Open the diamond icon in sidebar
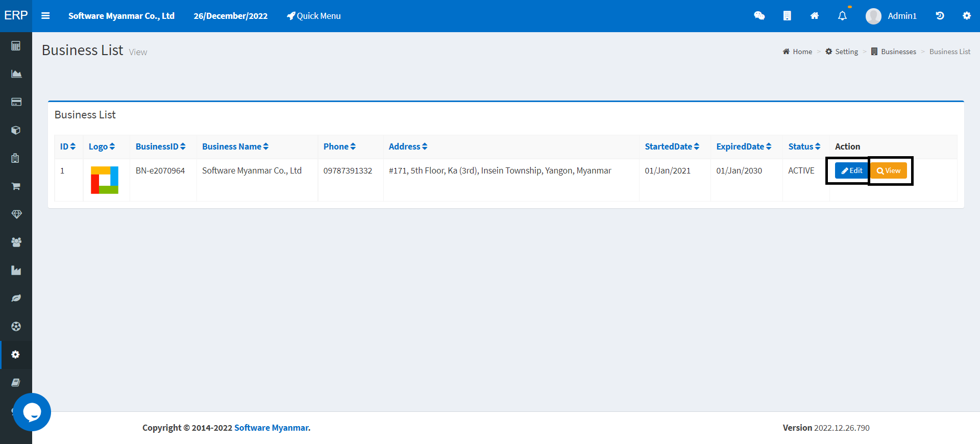The image size is (980, 444). pyautogui.click(x=16, y=214)
